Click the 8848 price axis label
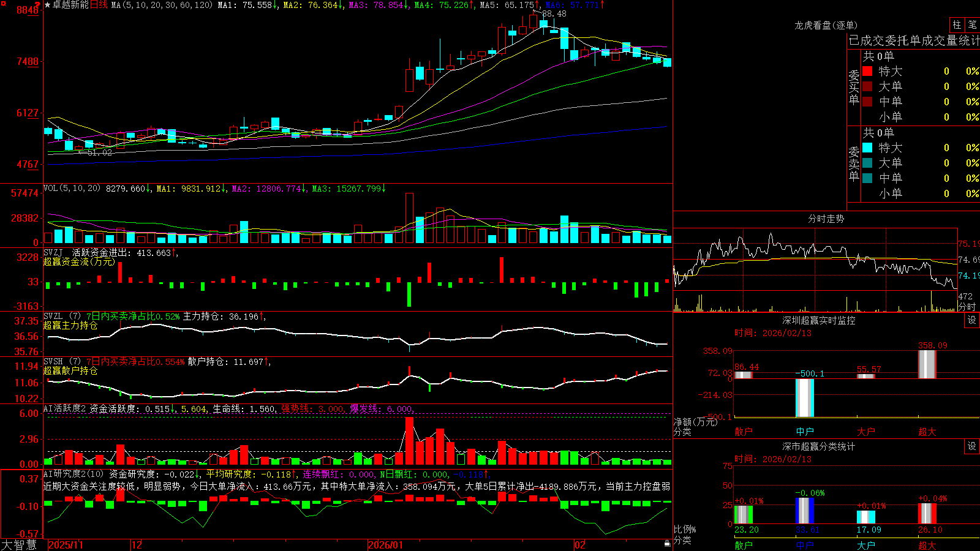980x551 pixels. tap(28, 10)
